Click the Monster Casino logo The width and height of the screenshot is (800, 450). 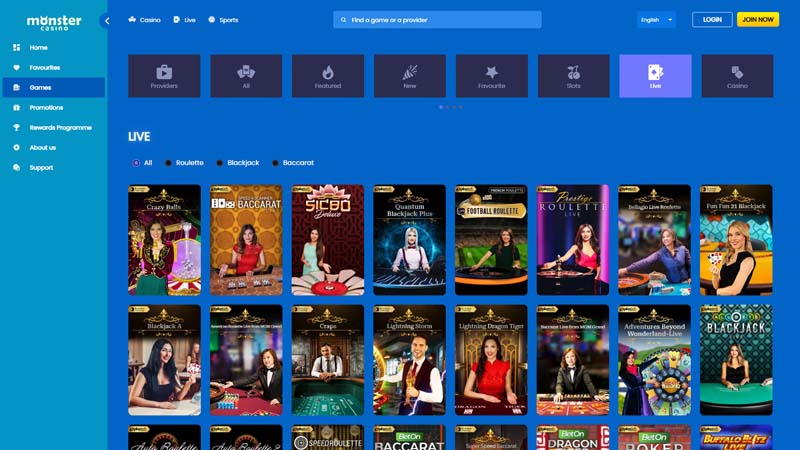tap(54, 22)
